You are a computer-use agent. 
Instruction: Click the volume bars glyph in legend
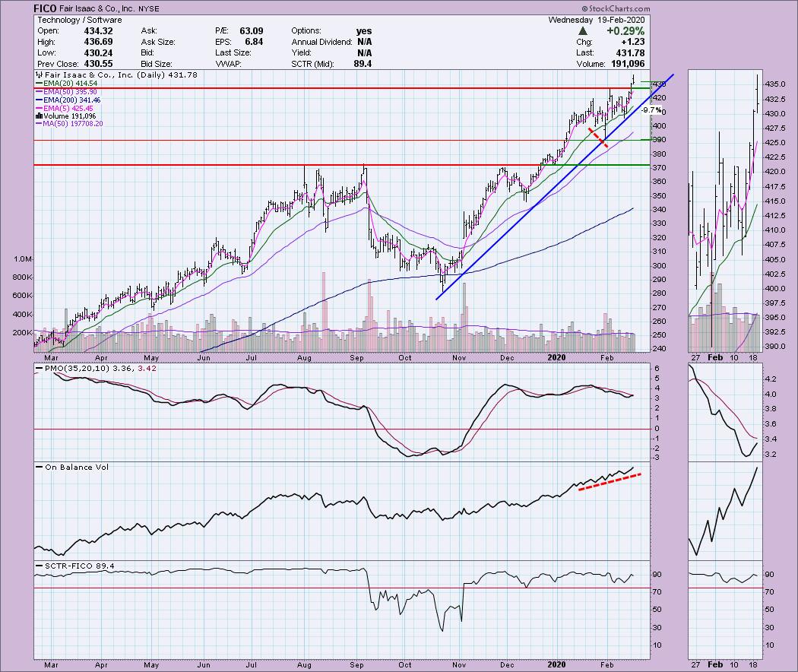(40, 116)
